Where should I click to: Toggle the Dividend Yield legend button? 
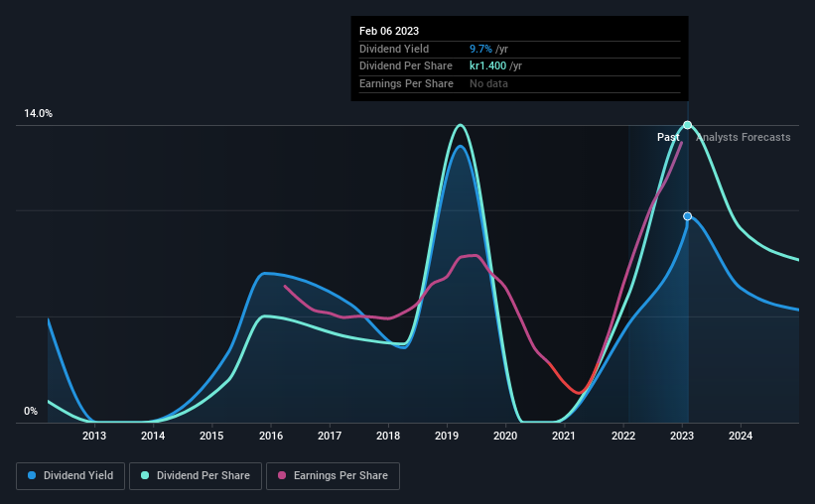click(x=70, y=476)
